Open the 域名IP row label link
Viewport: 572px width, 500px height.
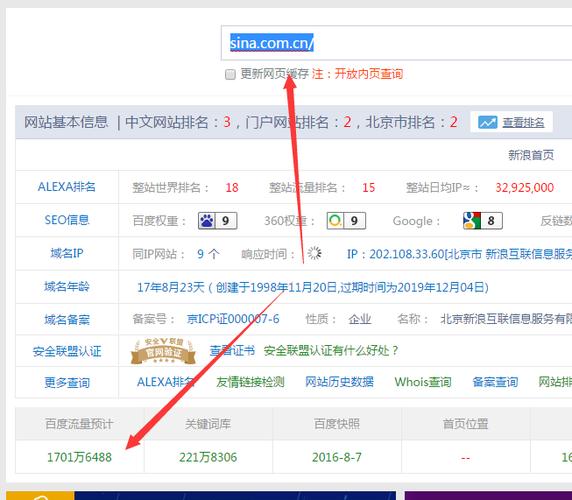coord(67,253)
